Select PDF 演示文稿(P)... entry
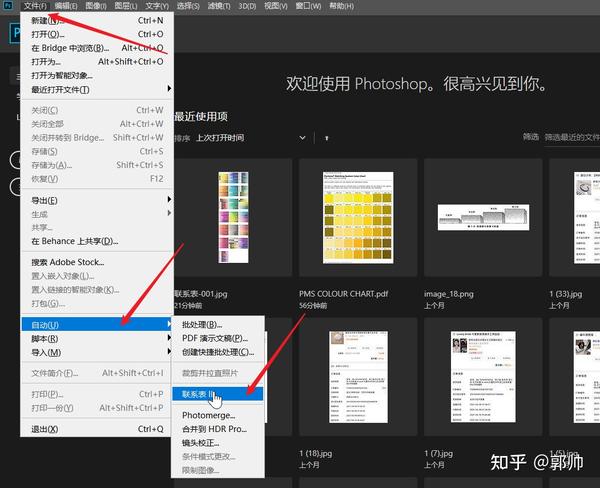The height and width of the screenshot is (488, 600). 217,338
